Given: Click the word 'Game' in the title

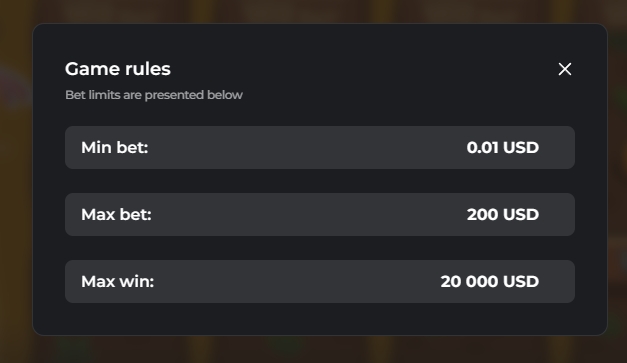Looking at the screenshot, I should pyautogui.click(x=93, y=69).
